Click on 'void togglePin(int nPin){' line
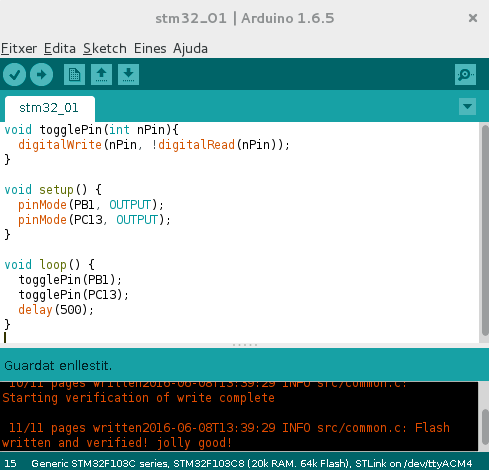This screenshot has width=489, height=470. tap(92, 130)
